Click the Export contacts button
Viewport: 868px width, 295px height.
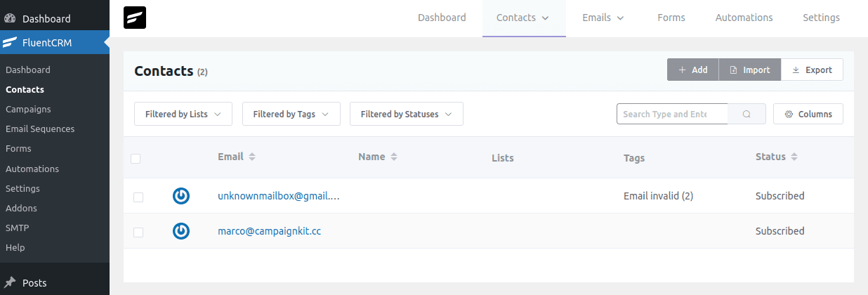pos(812,70)
